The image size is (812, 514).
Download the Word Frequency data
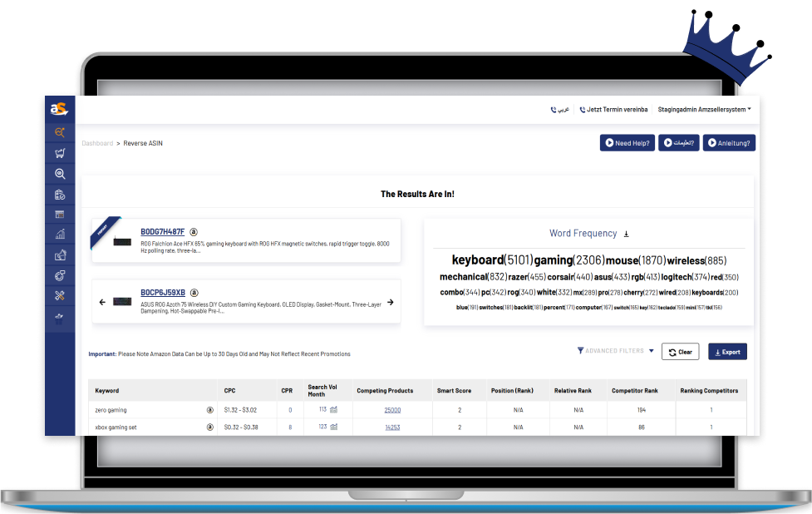627,234
